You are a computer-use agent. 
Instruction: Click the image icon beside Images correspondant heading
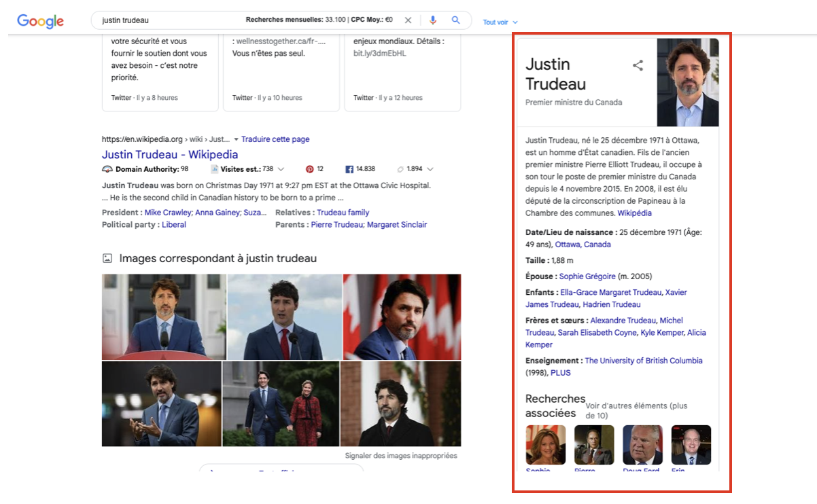(x=107, y=258)
